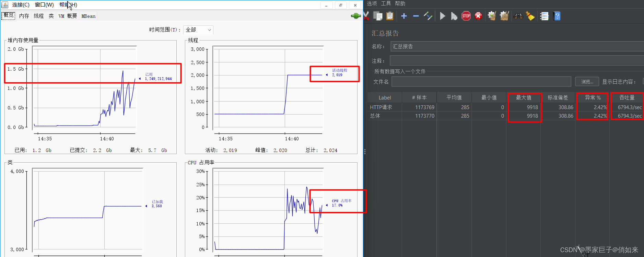Open the 选项 menu in JMeter

click(372, 3)
